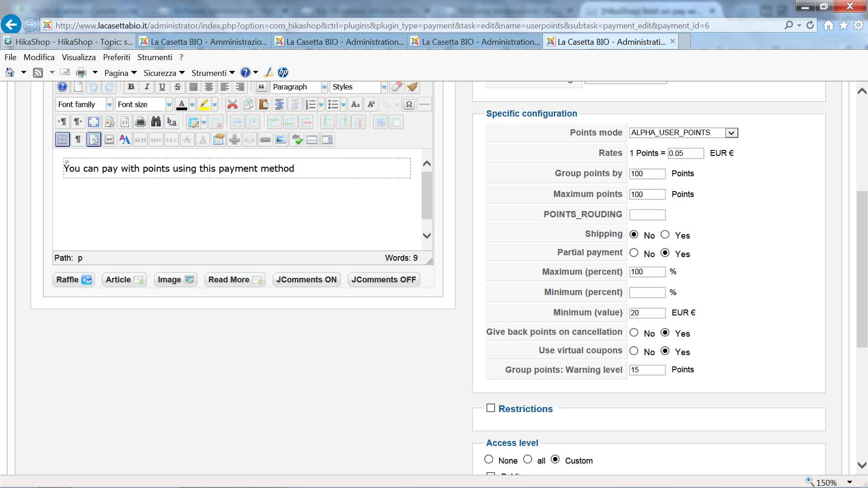The height and width of the screenshot is (488, 868).
Task: Click the Read More button
Action: (x=235, y=280)
